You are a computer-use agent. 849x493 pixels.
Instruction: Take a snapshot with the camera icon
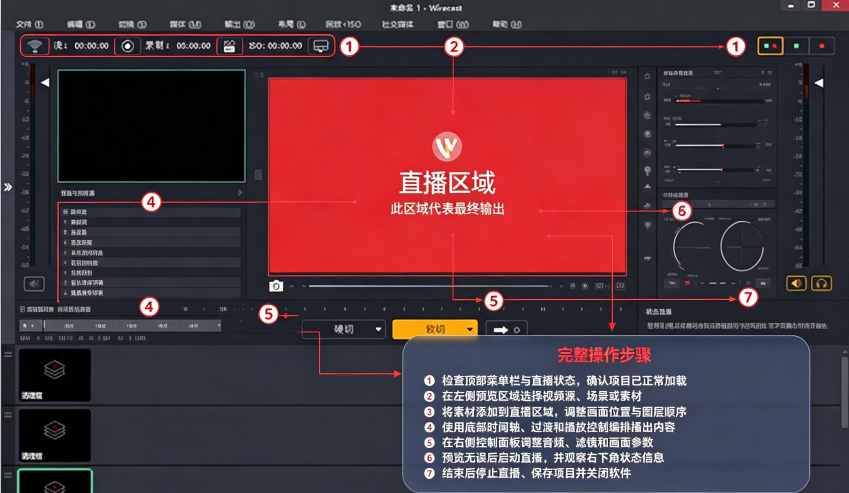[x=276, y=286]
